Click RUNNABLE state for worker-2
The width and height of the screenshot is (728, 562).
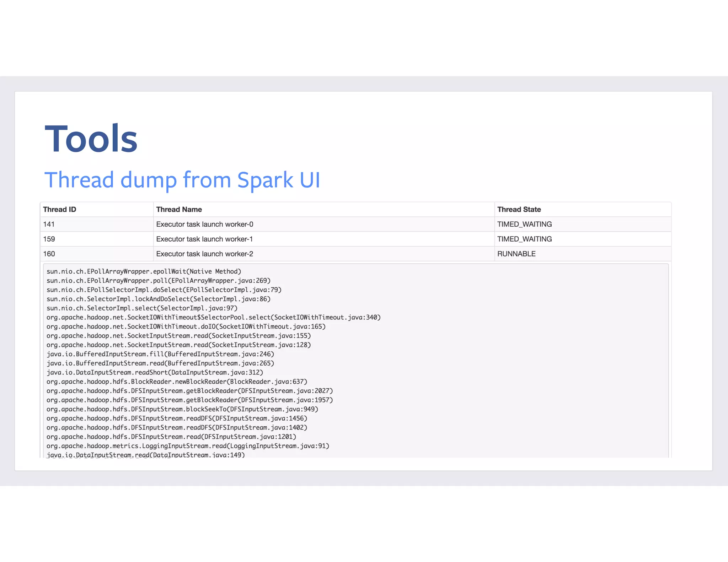(x=516, y=254)
